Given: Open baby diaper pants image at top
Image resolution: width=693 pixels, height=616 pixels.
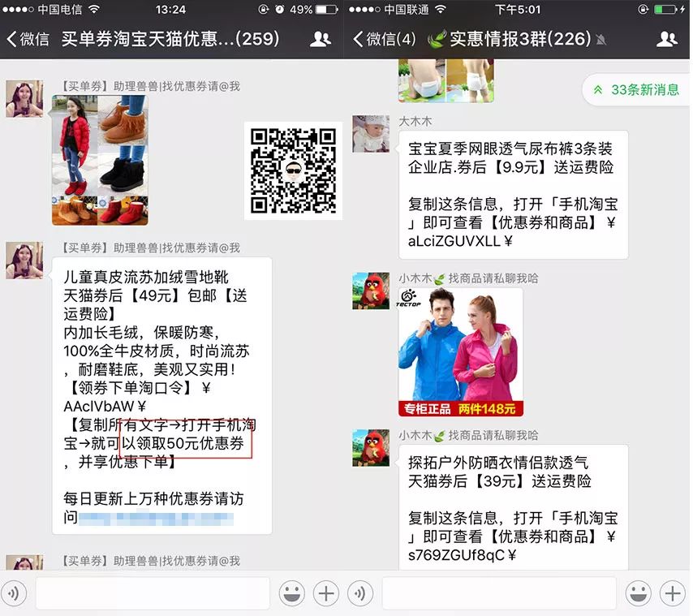Looking at the screenshot, I should pos(446,81).
